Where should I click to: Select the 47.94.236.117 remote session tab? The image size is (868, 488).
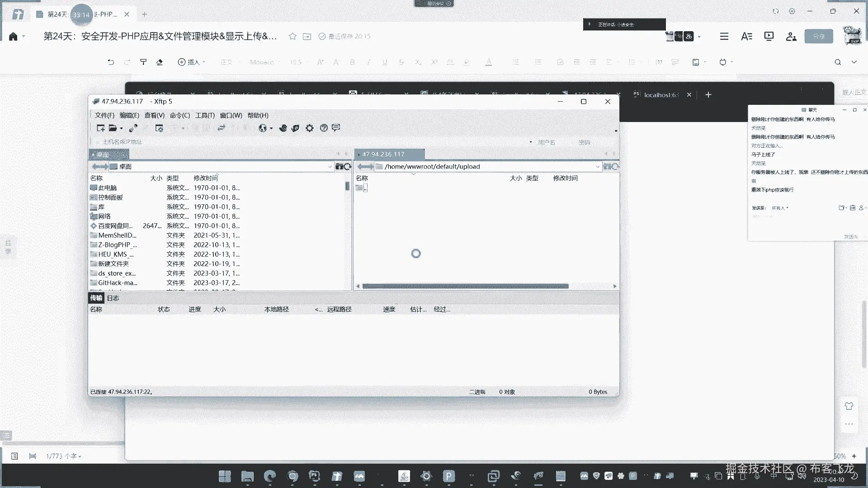[383, 154]
